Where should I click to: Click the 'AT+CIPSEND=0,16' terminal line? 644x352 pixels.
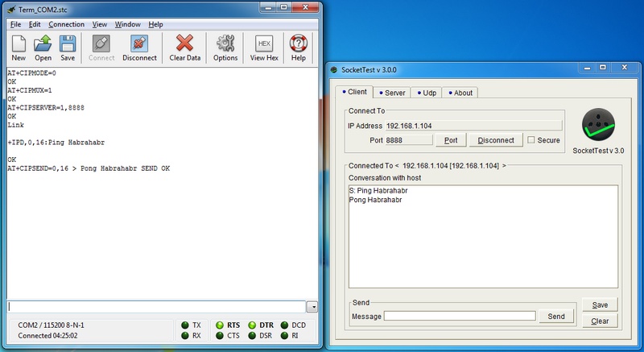(x=89, y=168)
